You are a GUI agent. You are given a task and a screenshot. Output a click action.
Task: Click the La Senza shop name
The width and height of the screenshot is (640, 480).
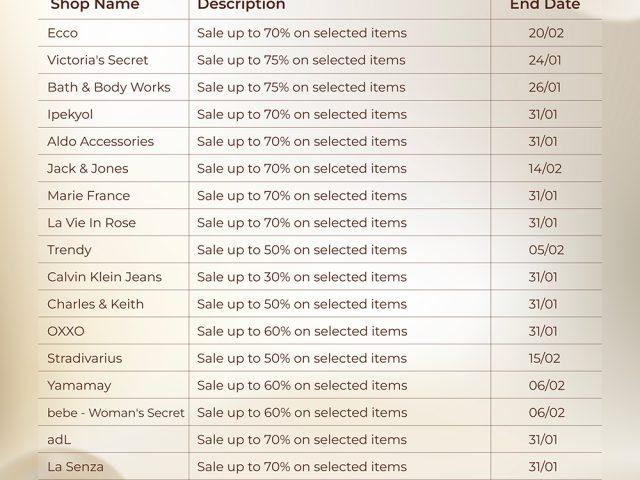coord(75,466)
